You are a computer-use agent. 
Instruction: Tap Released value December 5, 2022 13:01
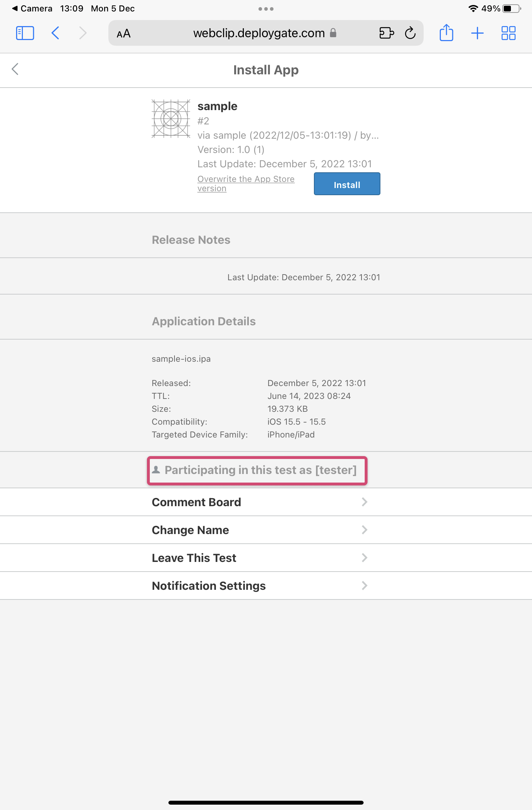pos(317,383)
